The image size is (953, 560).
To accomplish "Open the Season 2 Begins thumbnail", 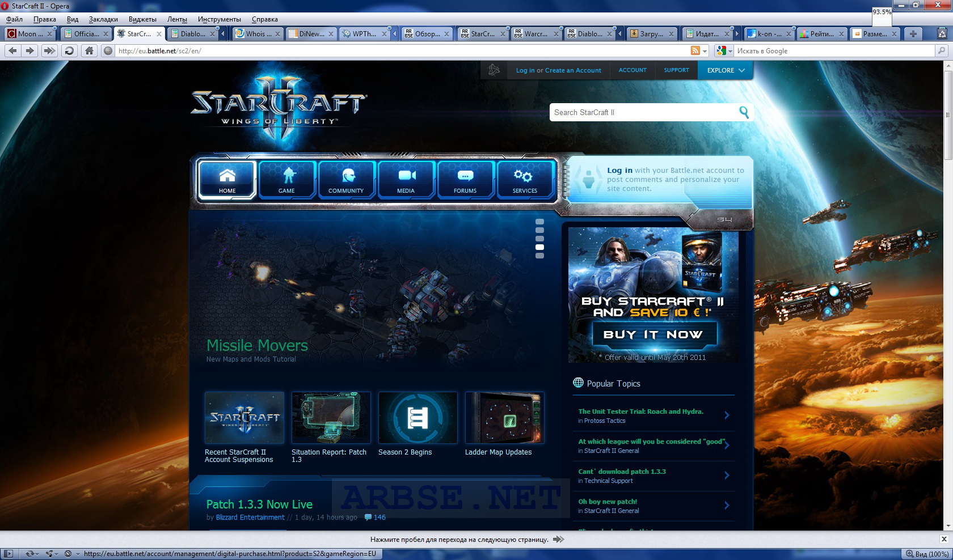I will coord(418,418).
